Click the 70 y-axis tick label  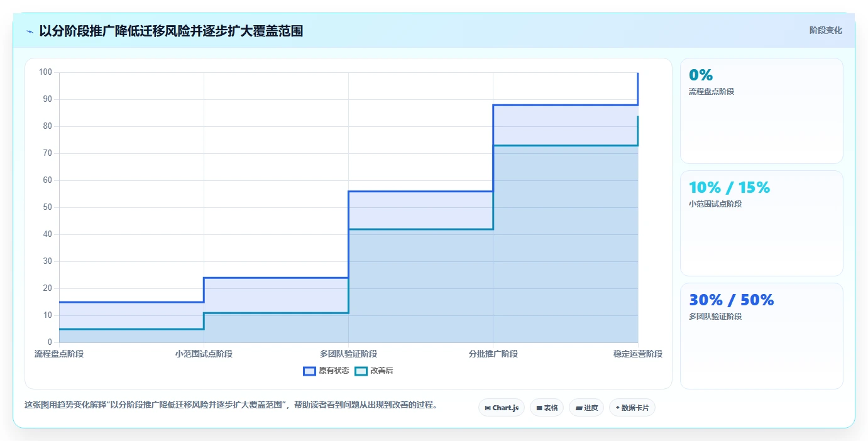coord(47,153)
